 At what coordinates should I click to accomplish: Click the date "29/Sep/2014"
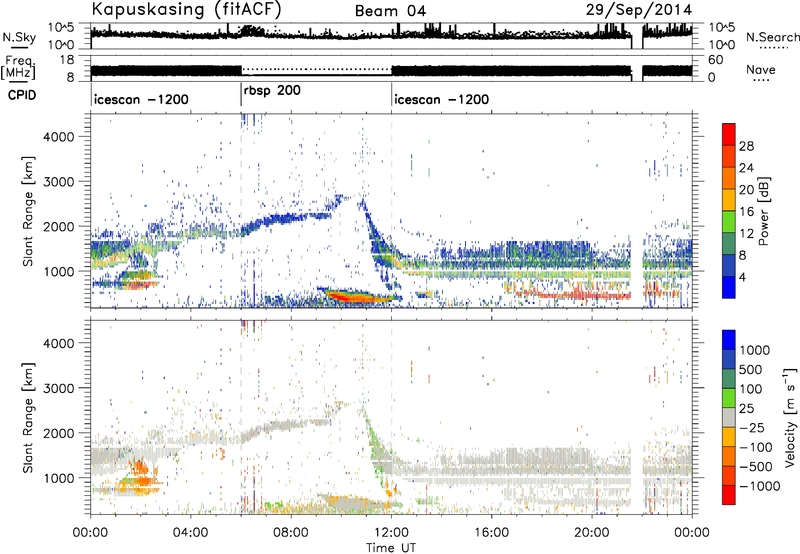click(639, 10)
